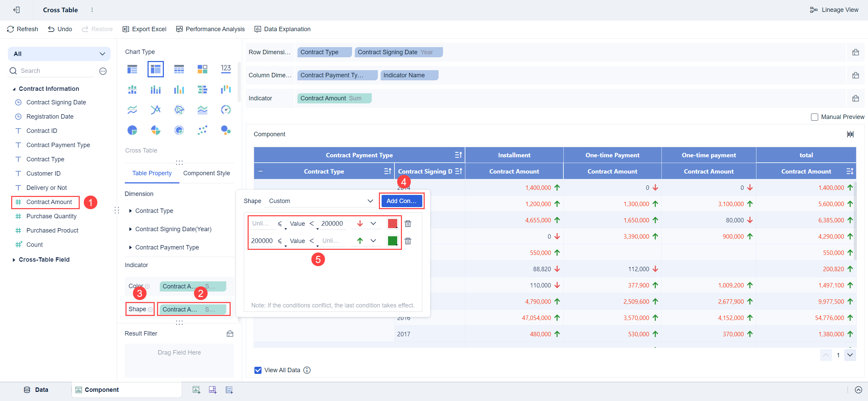
Task: Click the Refresh button
Action: [22, 29]
